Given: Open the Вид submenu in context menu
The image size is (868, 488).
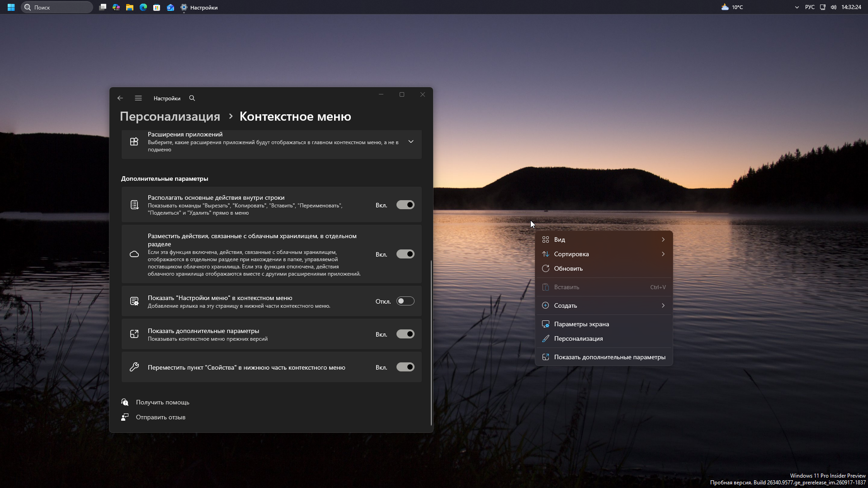Looking at the screenshot, I should tap(604, 240).
